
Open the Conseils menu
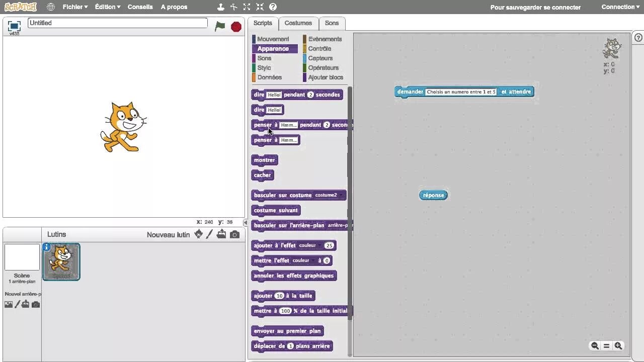[x=140, y=7]
